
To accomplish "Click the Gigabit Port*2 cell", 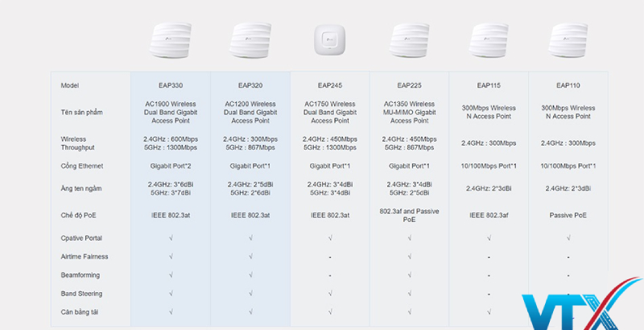I will (171, 166).
